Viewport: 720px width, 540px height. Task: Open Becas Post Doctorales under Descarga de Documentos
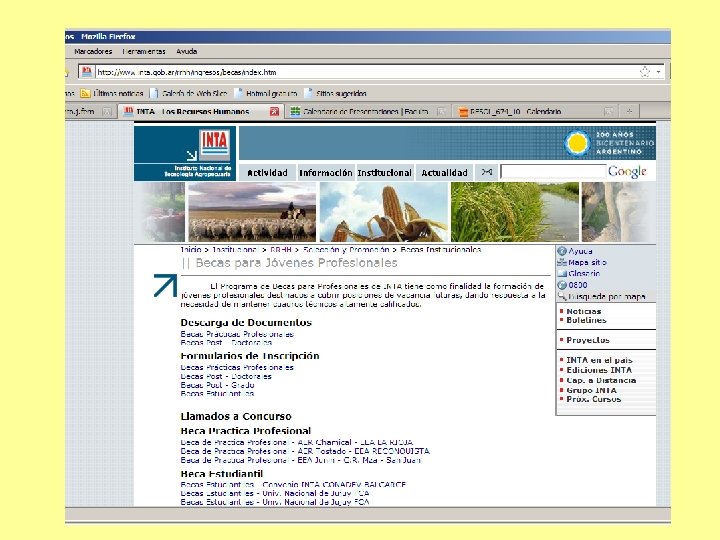pyautogui.click(x=226, y=343)
